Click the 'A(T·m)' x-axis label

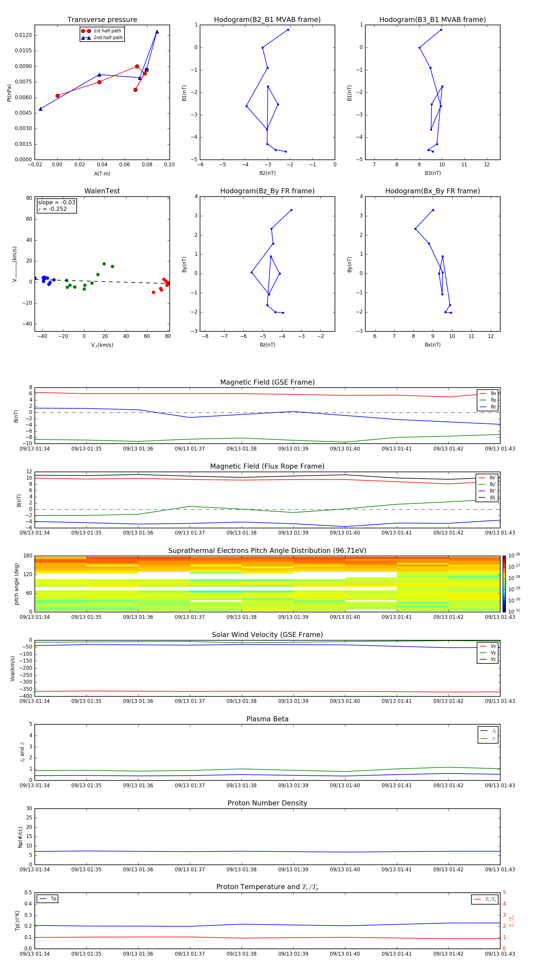pyautogui.click(x=102, y=174)
